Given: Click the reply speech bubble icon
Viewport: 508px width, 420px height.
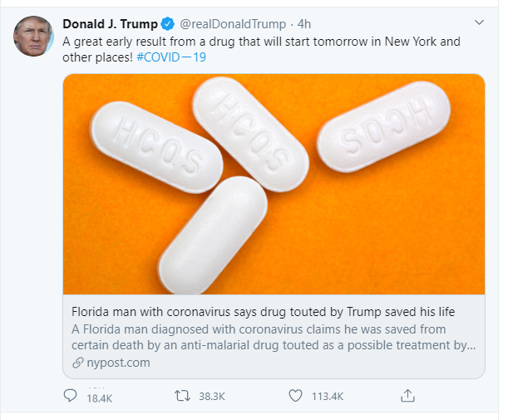Looking at the screenshot, I should tap(72, 396).
